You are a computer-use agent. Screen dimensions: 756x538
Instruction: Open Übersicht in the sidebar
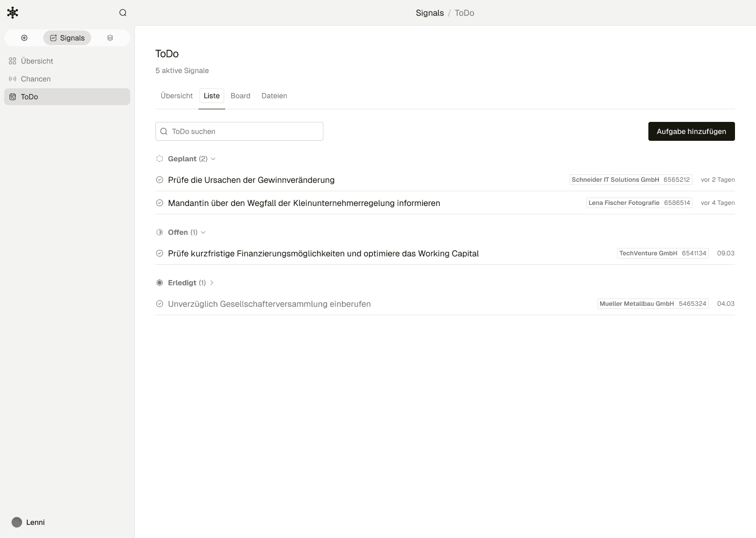coord(67,61)
